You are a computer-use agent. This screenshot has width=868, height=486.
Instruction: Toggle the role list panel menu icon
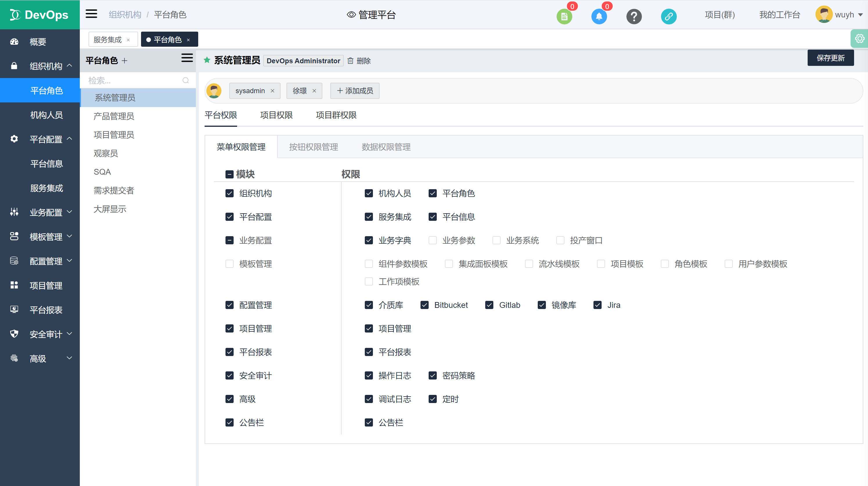pos(187,57)
